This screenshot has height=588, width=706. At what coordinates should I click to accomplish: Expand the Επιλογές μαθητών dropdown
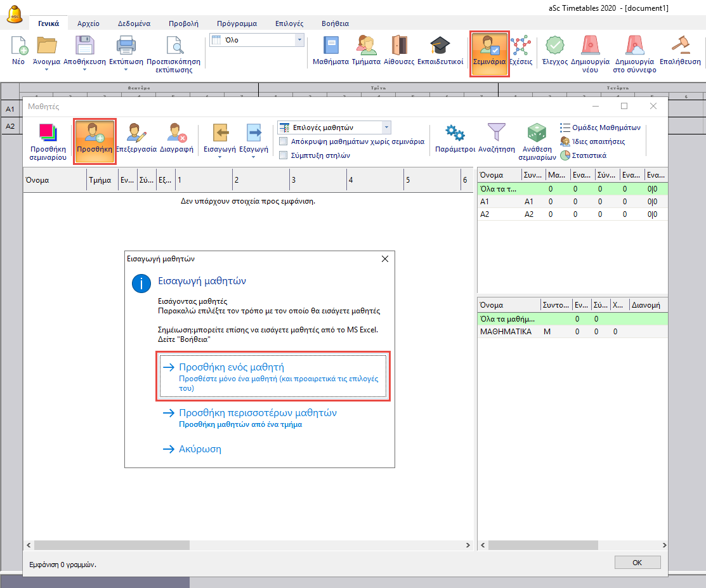(x=386, y=127)
